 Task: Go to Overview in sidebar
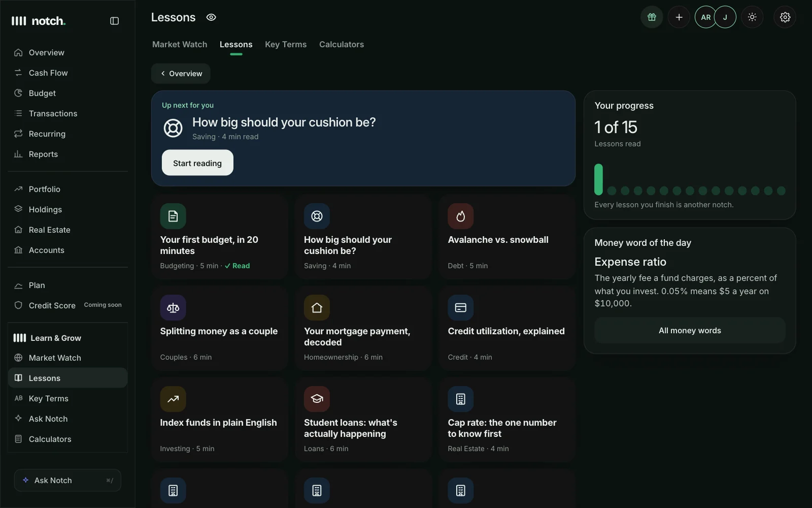point(68,53)
